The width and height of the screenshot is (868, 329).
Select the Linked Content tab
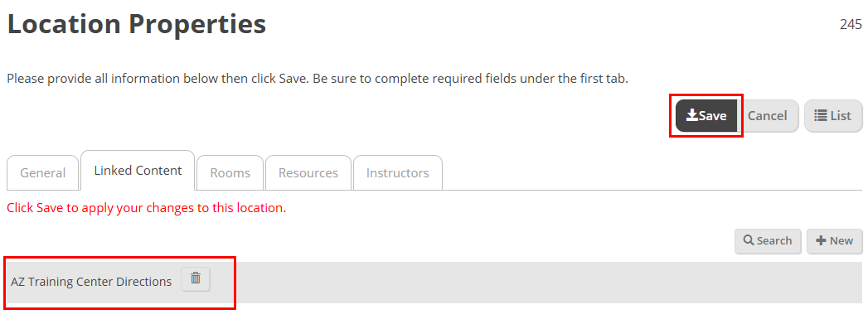tap(138, 171)
